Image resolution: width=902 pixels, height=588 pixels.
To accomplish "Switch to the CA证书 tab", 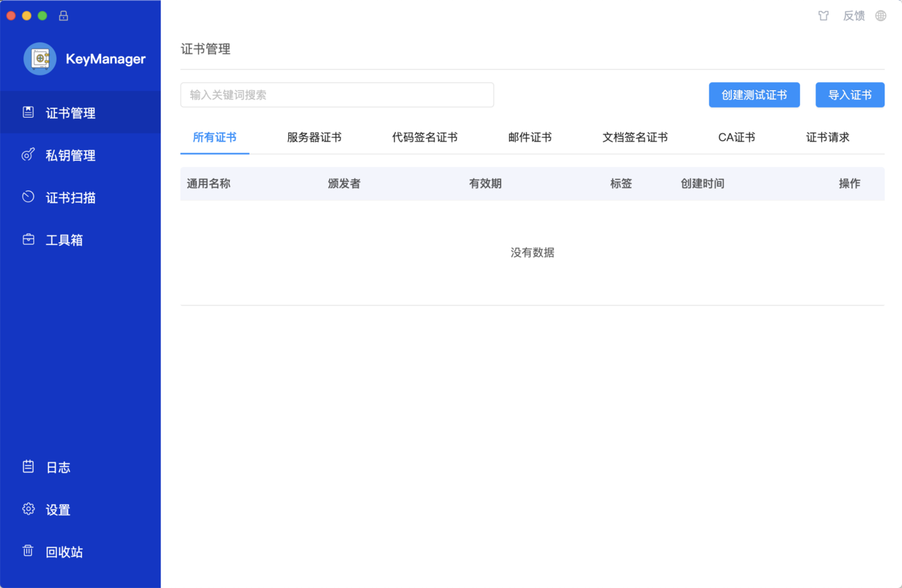I will click(736, 137).
